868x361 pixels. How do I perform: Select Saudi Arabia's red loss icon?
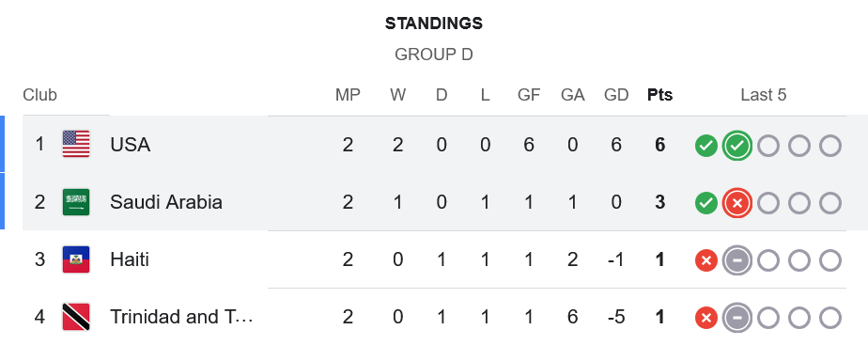coord(736,204)
